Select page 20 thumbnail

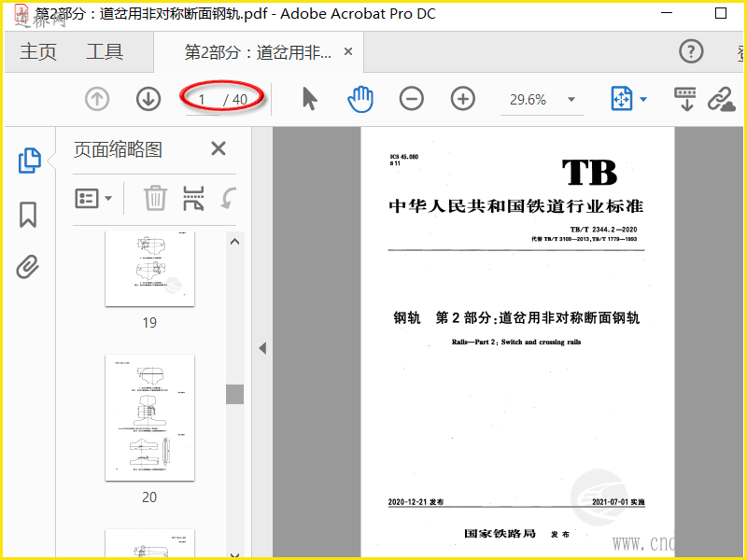(x=149, y=417)
